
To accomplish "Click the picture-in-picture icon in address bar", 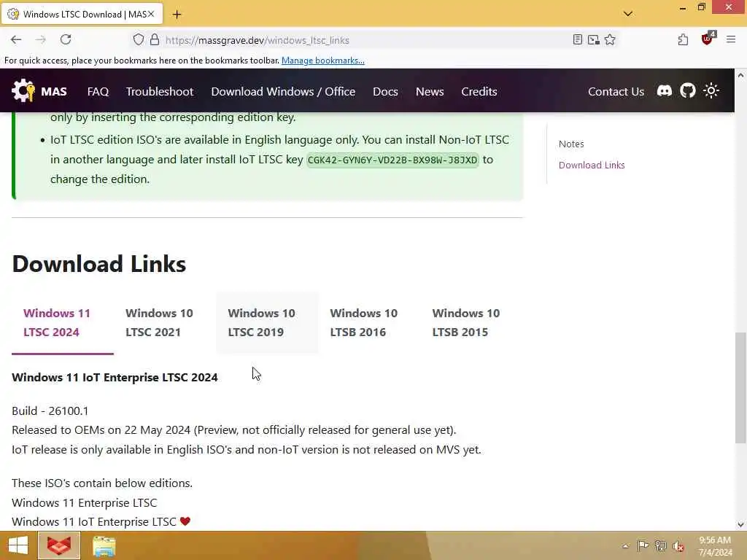I will [x=594, y=40].
